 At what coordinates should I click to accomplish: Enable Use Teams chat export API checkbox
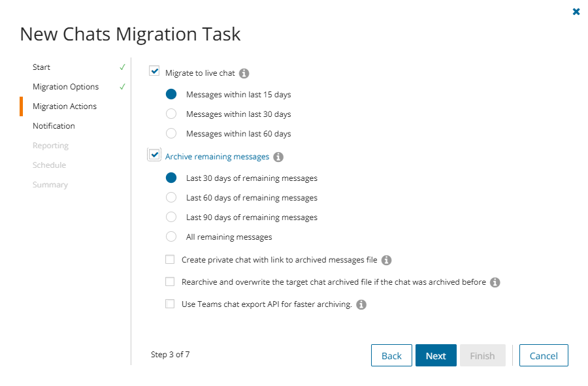click(x=170, y=304)
